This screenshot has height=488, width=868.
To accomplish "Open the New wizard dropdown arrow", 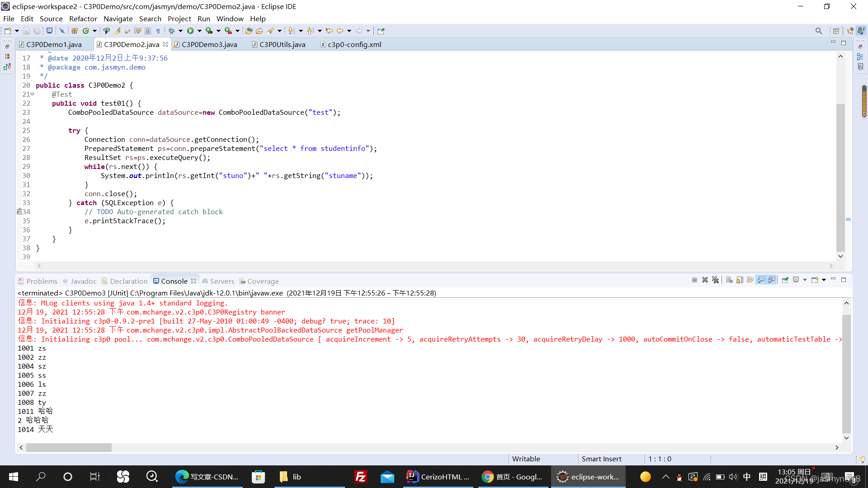I will pyautogui.click(x=17, y=31).
